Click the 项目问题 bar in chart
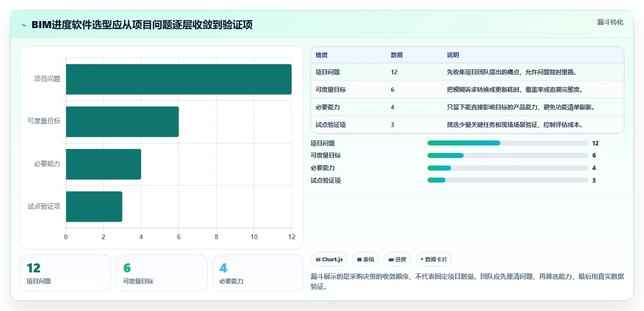 pos(179,79)
